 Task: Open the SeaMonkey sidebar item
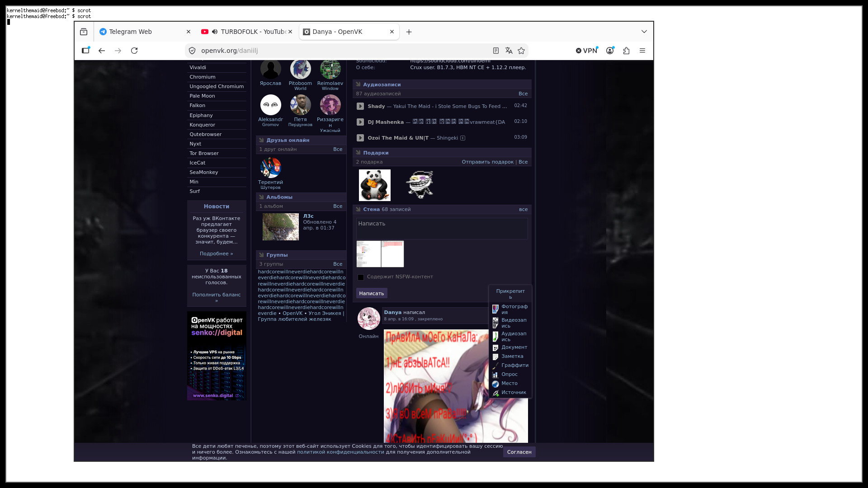[217, 172]
